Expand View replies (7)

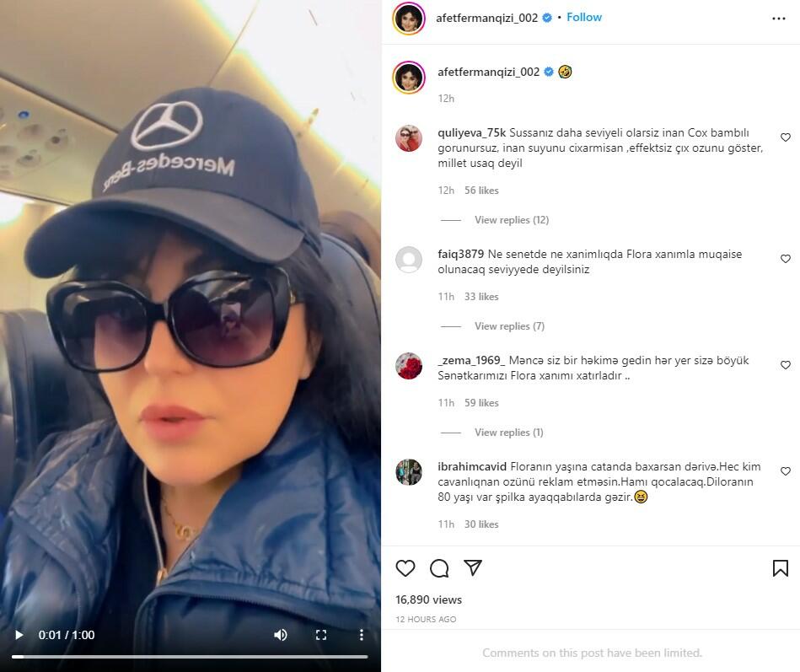[510, 326]
